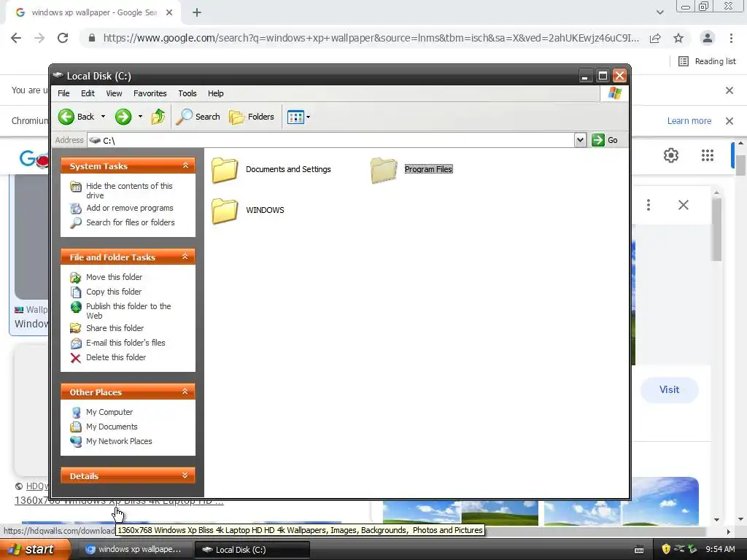Select the WINDOWS folder icon

[225, 211]
